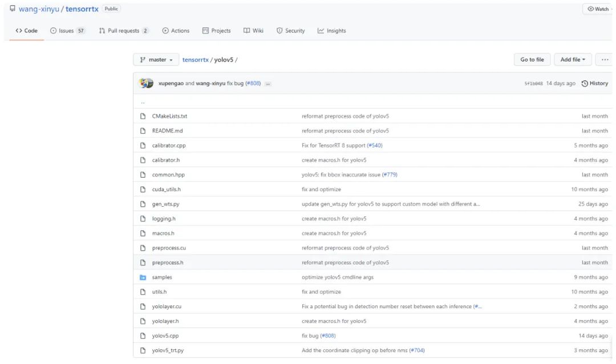This screenshot has height=364, width=616.
Task: Click the History clock icon
Action: [585, 84]
